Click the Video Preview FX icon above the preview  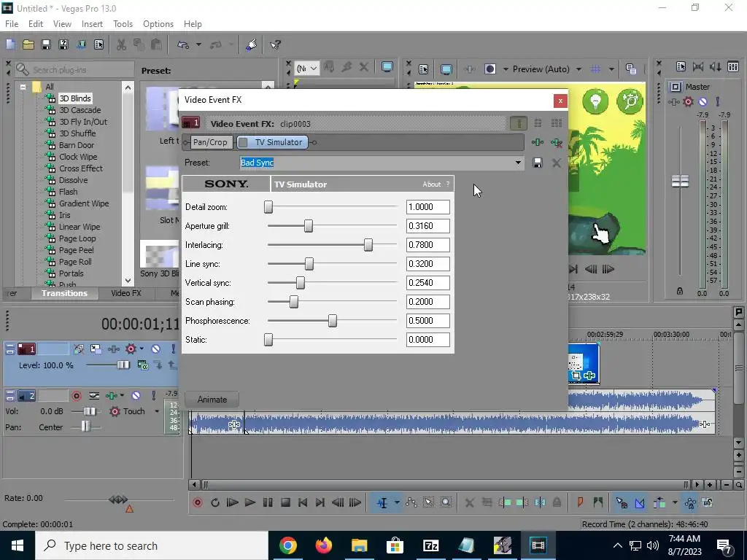469,69
